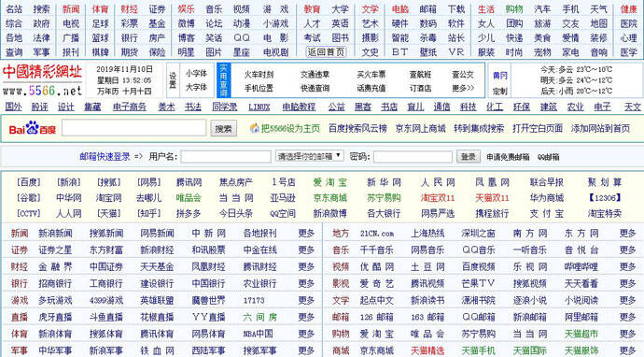Open the 教育 category in the top navigation
Image resolution: width=644 pixels, height=357 pixels.
tap(312, 9)
